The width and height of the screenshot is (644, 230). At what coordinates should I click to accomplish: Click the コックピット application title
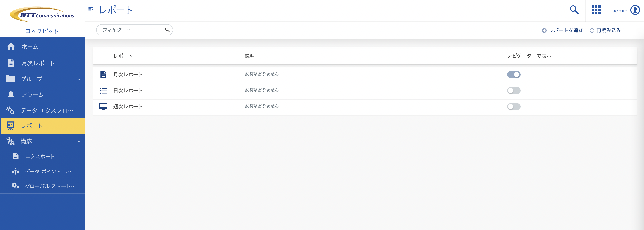pyautogui.click(x=42, y=31)
